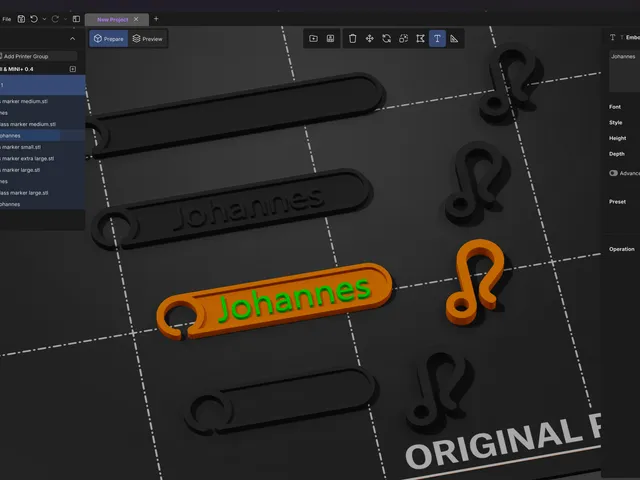The height and width of the screenshot is (480, 640).
Task: Click the Font label
Action: tap(615, 107)
